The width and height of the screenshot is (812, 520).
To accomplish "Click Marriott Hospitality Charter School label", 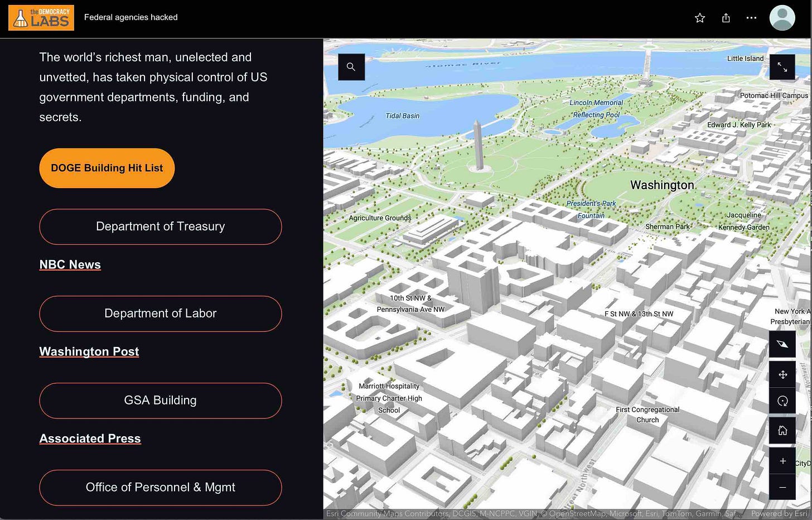I will click(389, 398).
